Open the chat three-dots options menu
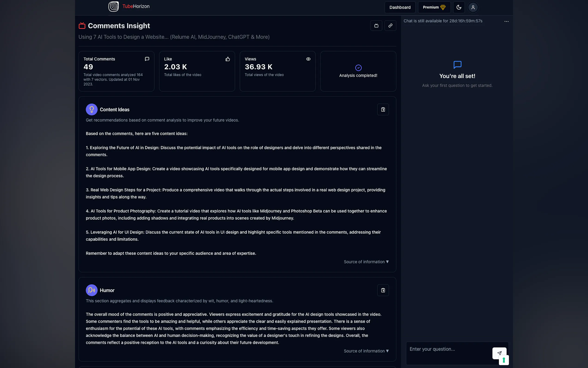588x368 pixels. point(506,21)
